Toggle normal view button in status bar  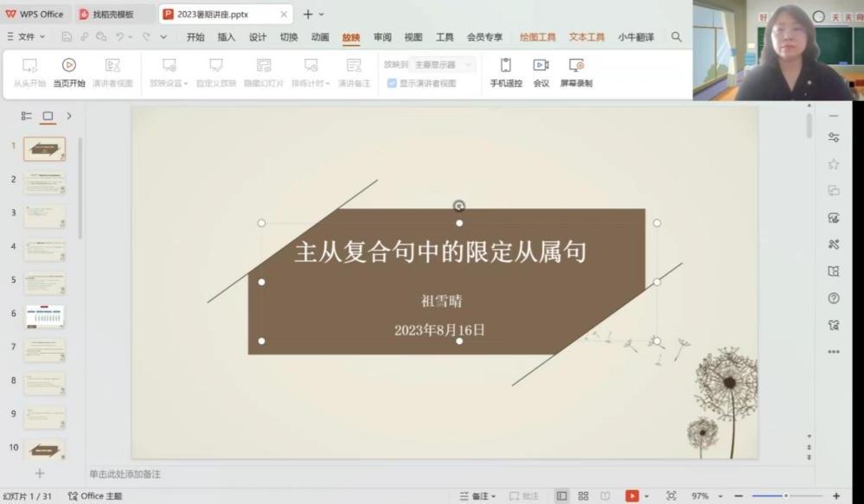pyautogui.click(x=561, y=496)
